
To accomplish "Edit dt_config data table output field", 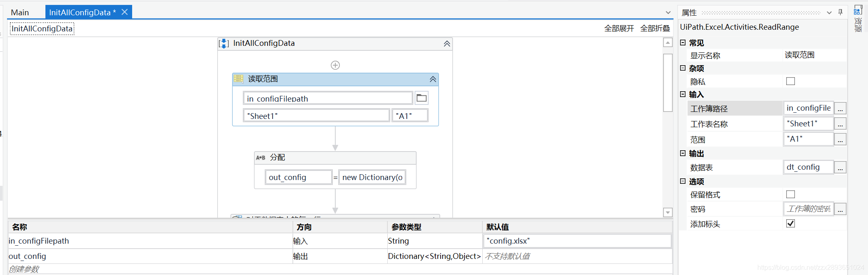I will click(x=809, y=167).
